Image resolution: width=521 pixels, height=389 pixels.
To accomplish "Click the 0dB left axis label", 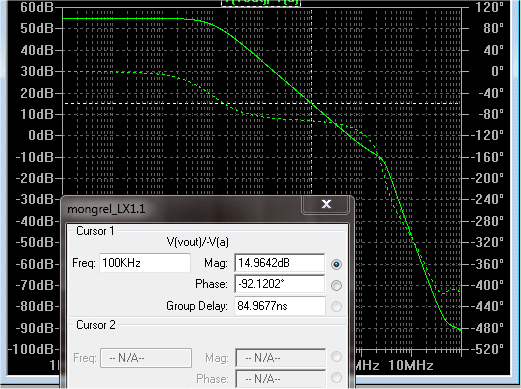I will pos(41,135).
